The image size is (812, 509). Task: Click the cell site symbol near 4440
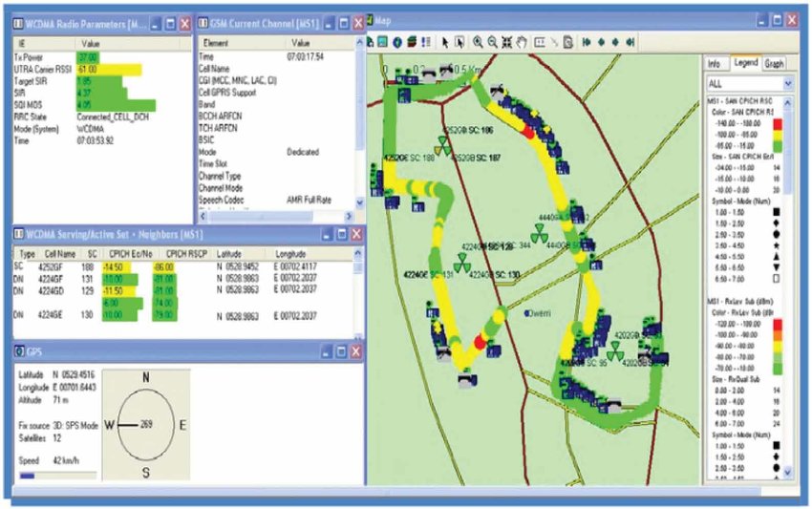pyautogui.click(x=539, y=233)
